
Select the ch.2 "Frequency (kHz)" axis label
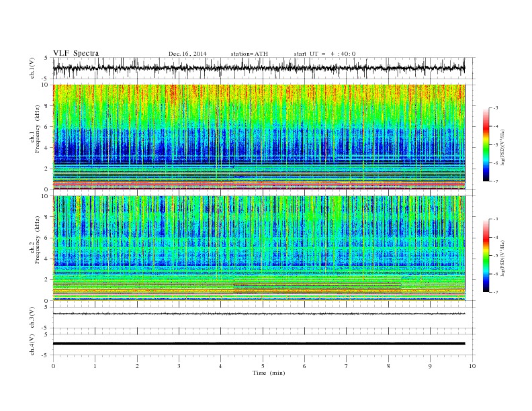(x=37, y=239)
